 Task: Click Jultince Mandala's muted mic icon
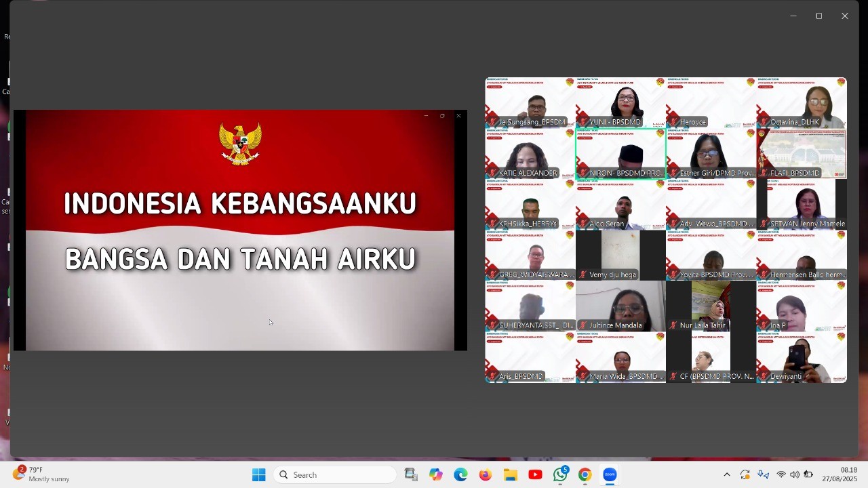pos(583,325)
